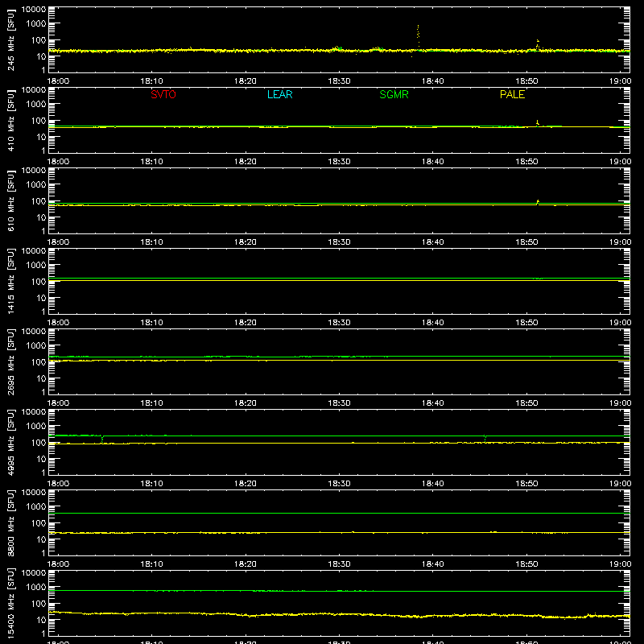Click the 18:30 time label under 8800 MHz plot

(x=339, y=564)
